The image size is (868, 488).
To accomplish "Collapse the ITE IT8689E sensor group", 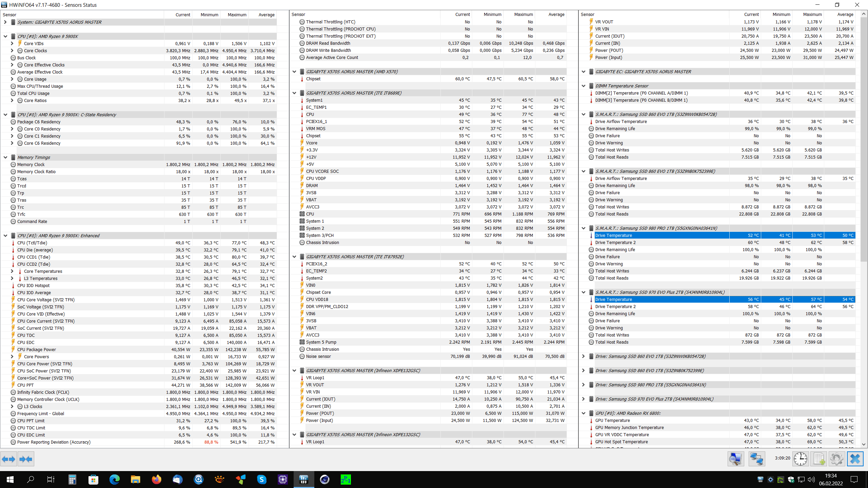I will (294, 93).
